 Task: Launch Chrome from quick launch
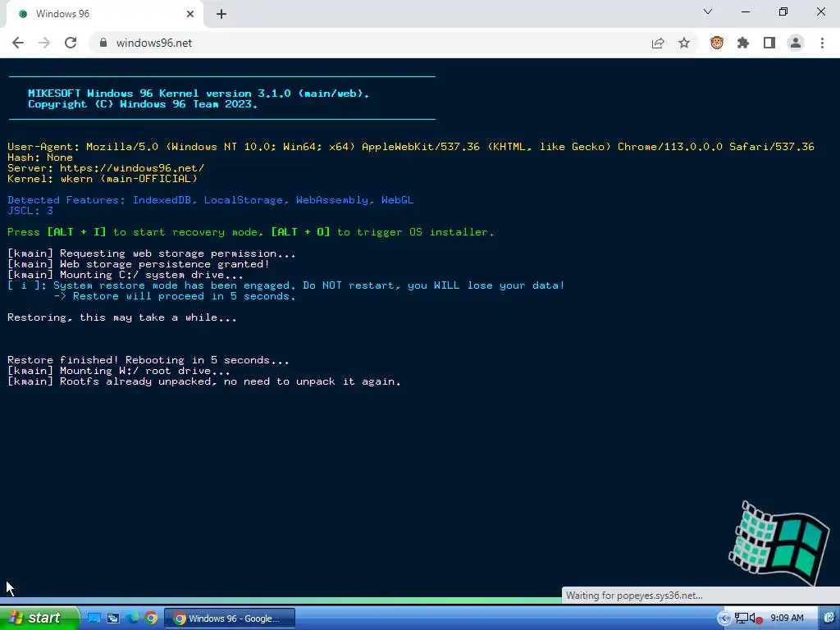pos(151,619)
